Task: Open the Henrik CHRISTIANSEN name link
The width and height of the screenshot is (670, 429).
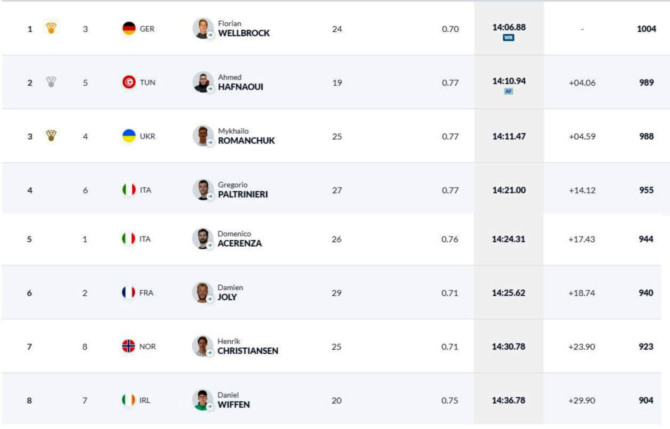Action: click(248, 347)
